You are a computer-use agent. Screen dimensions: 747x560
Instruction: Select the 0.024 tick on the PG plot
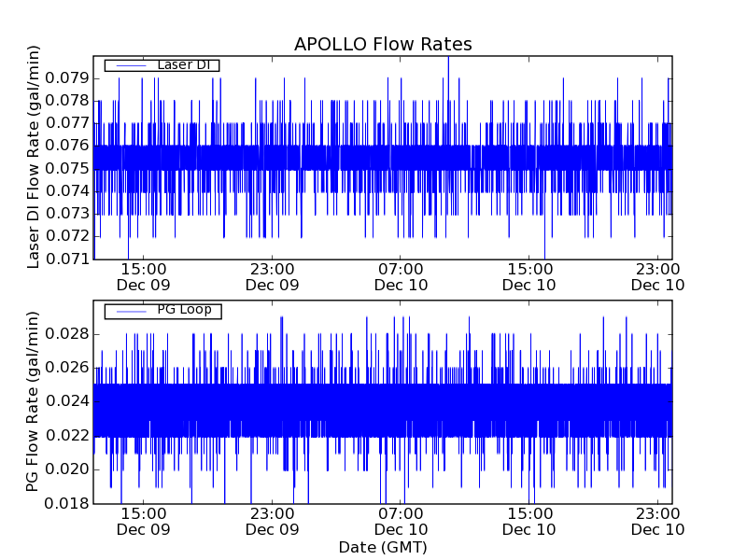pos(67,402)
